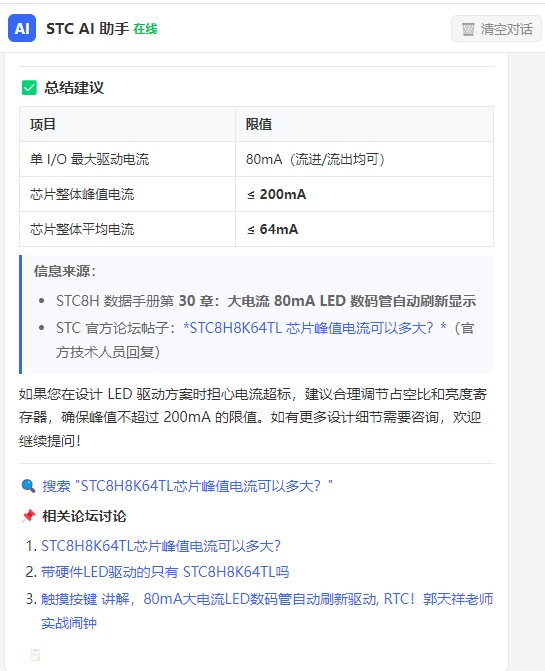This screenshot has width=545, height=671.
Task: Click the 在线 online status label
Action: pyautogui.click(x=145, y=29)
